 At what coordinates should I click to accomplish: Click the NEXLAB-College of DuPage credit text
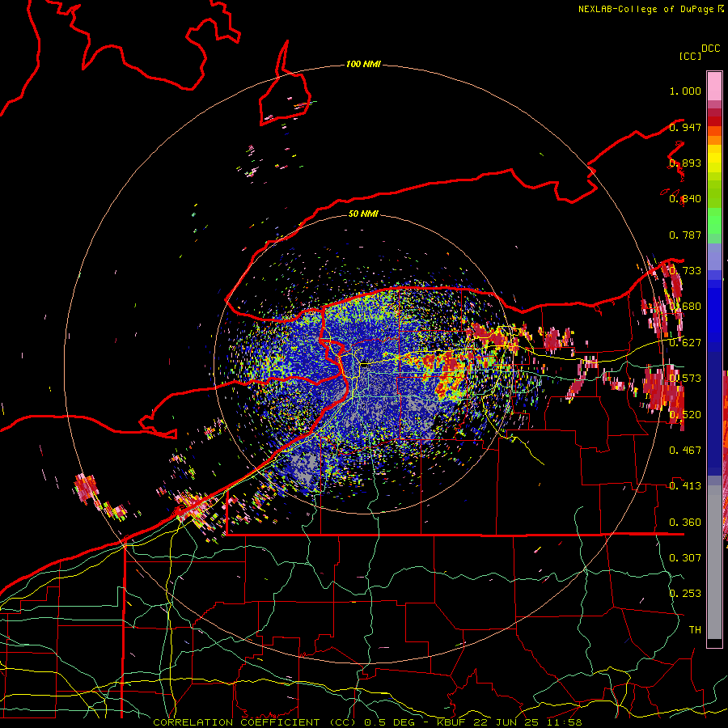651,9
